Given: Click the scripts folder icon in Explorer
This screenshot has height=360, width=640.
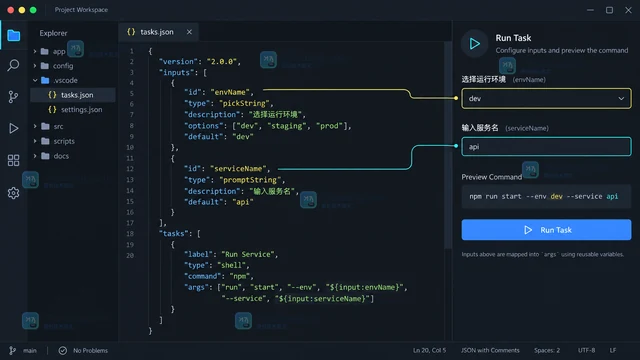Looking at the screenshot, I should point(45,141).
